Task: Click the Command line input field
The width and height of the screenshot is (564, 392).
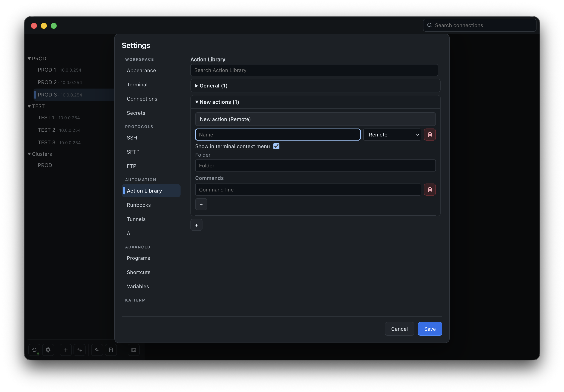Action: click(x=308, y=190)
